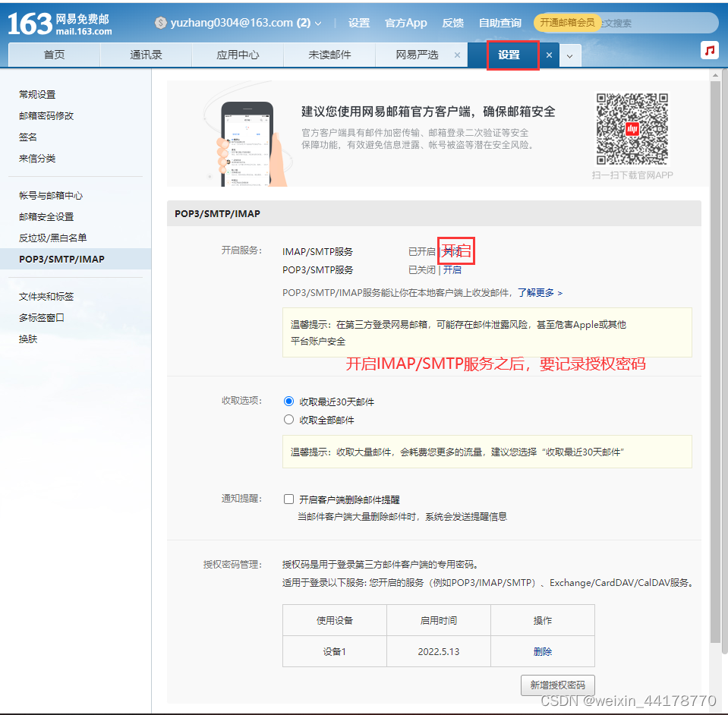Open 文件夹和标签 settings

tap(46, 297)
